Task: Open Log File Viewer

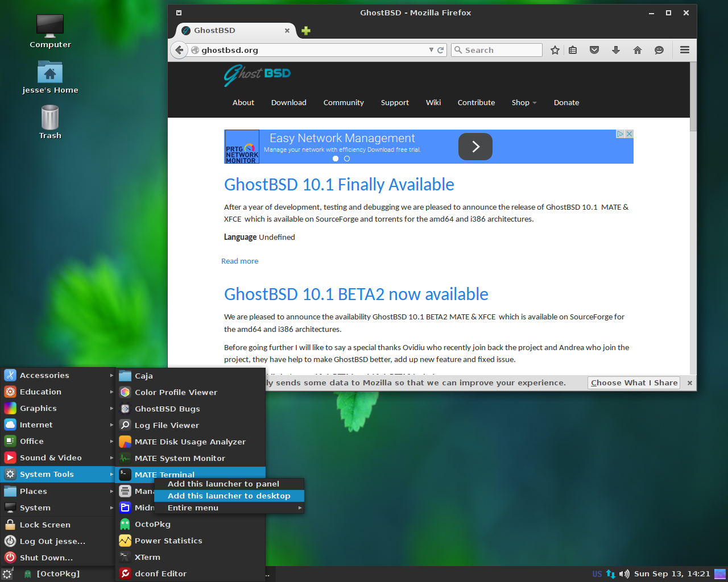Action: [x=191, y=425]
